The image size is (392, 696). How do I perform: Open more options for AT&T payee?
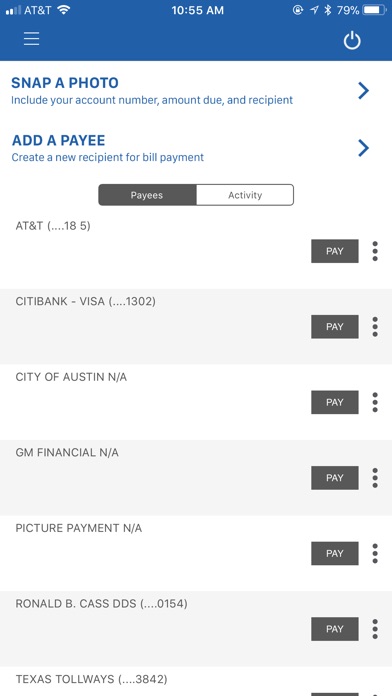tap(375, 251)
